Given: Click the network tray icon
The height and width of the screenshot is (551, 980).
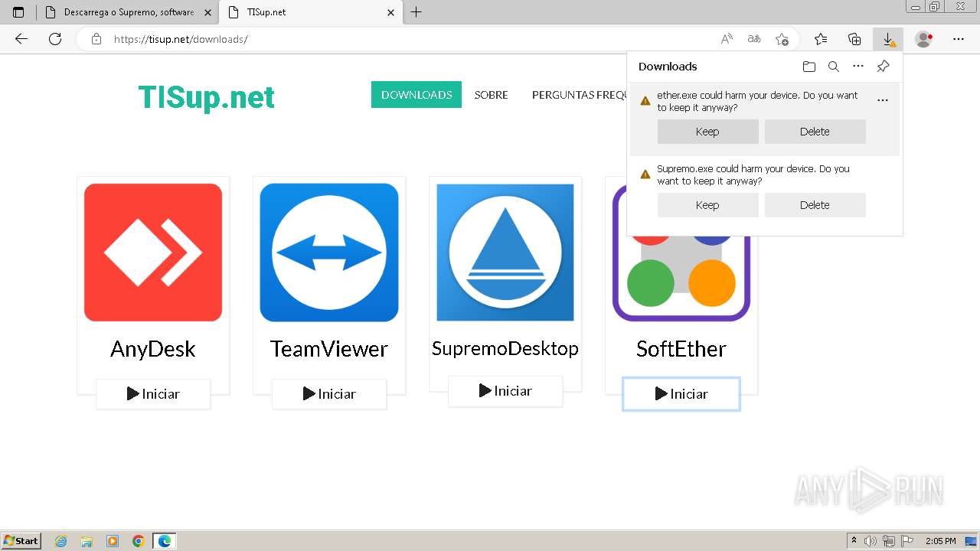Looking at the screenshot, I should [889, 541].
